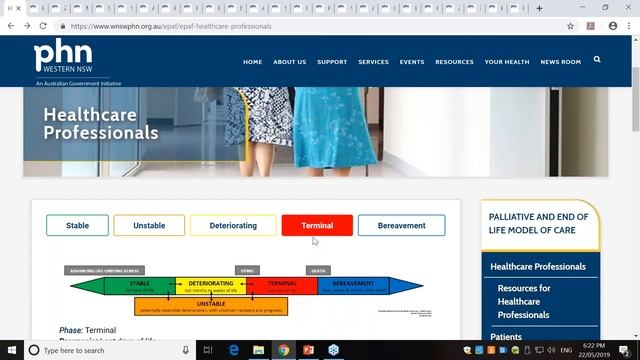This screenshot has height=360, width=640.
Task: Click the browser address bar URL
Action: pyautogui.click(x=171, y=26)
